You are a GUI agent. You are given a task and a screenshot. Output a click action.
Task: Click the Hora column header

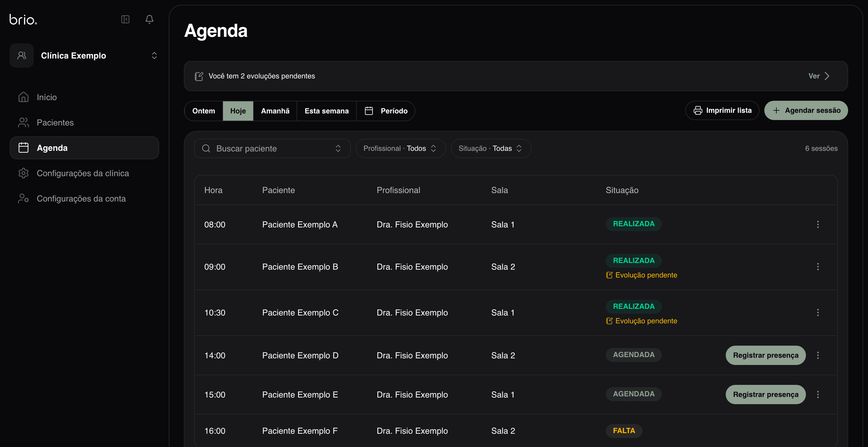(x=213, y=190)
